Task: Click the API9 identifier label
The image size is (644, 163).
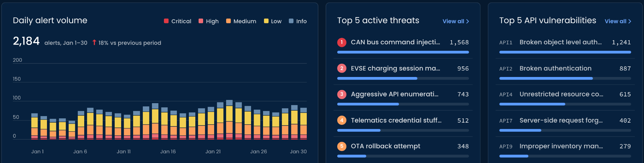Action: point(506,147)
